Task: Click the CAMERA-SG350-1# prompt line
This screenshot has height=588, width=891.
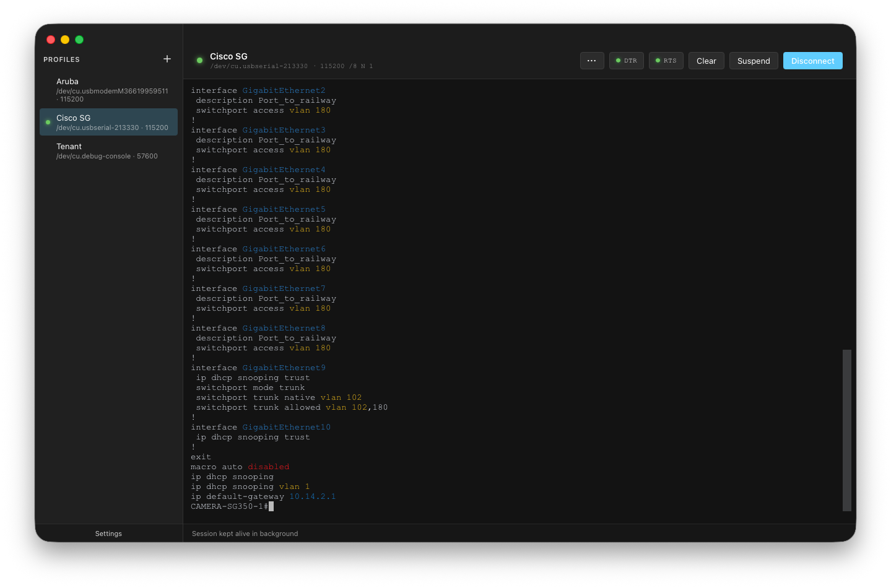Action: (x=229, y=506)
